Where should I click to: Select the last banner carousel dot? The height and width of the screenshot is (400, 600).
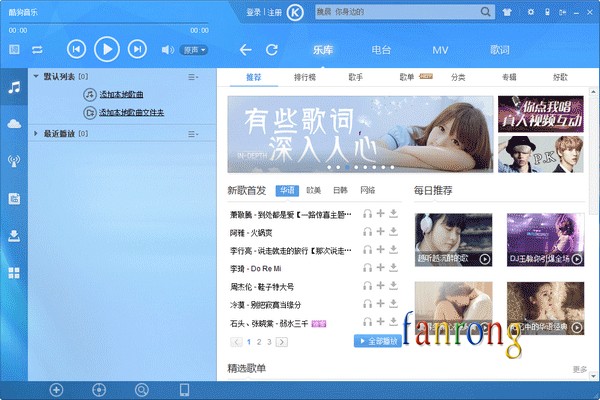pos(392,167)
